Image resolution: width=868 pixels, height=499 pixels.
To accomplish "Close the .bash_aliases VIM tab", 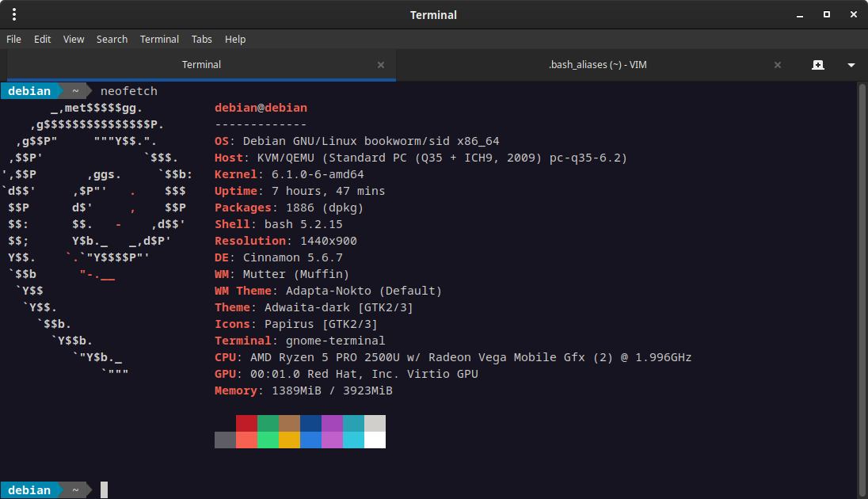I will 777,65.
